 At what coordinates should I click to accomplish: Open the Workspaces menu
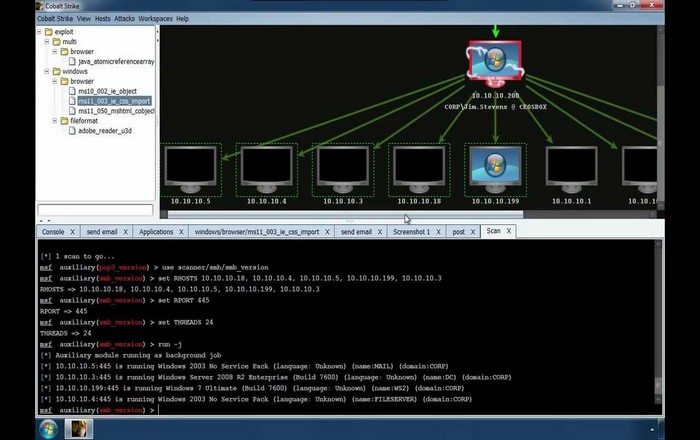tap(155, 19)
